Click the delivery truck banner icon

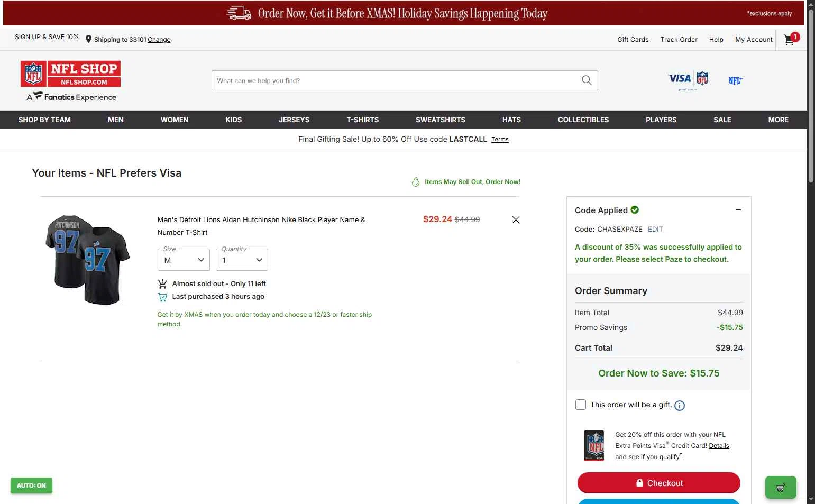[239, 13]
